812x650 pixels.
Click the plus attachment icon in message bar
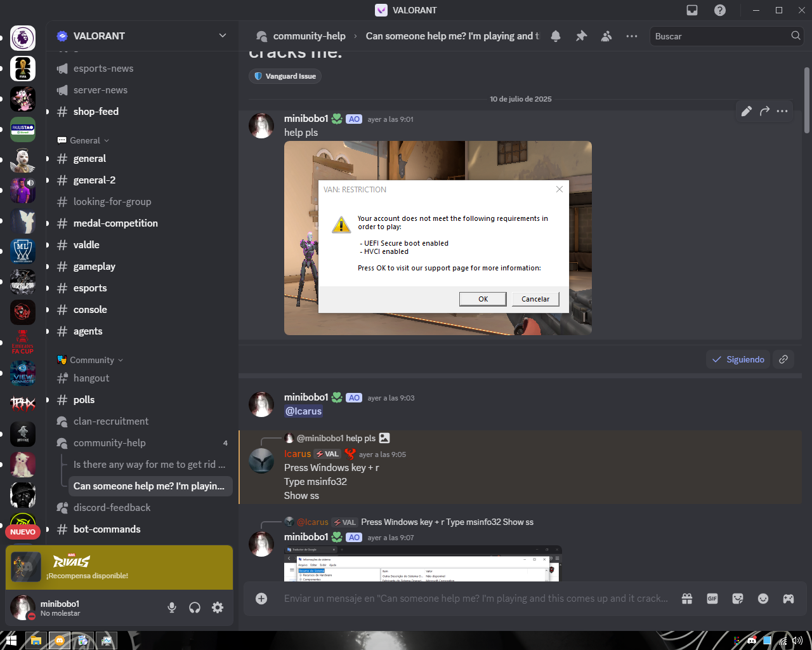pos(261,599)
